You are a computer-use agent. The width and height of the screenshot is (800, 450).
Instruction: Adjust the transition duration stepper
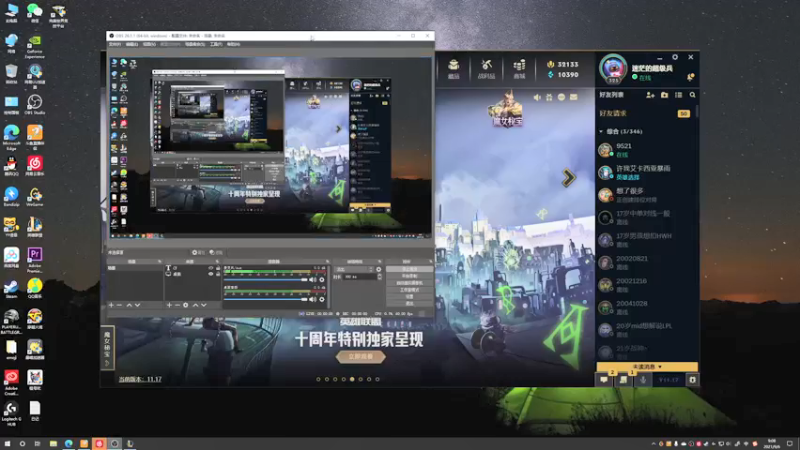[x=380, y=277]
